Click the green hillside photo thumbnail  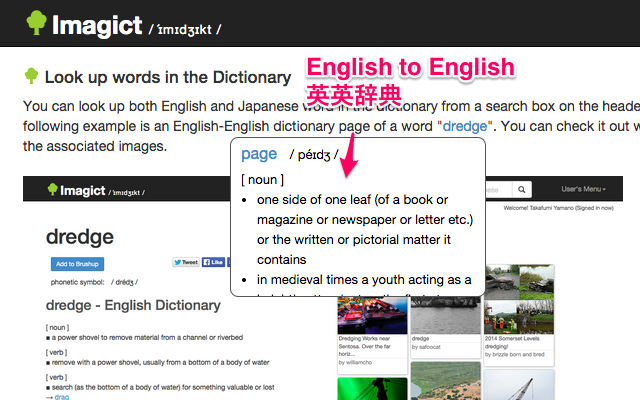(446, 381)
